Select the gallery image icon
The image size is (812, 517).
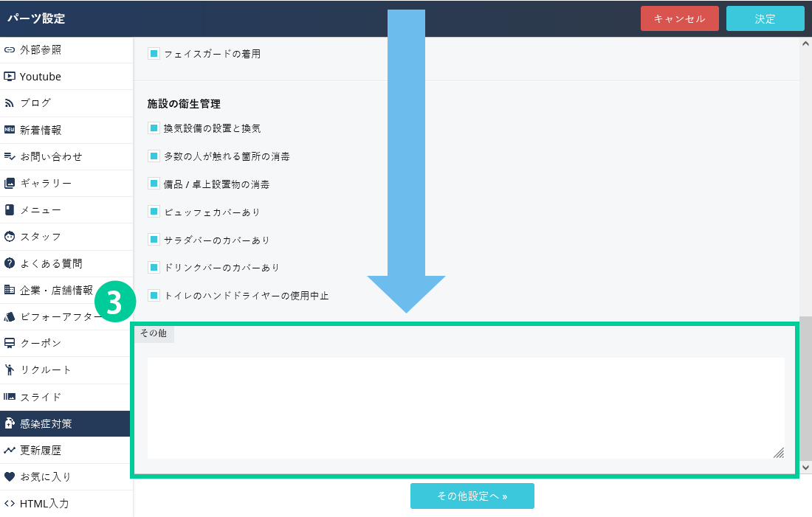point(10,183)
